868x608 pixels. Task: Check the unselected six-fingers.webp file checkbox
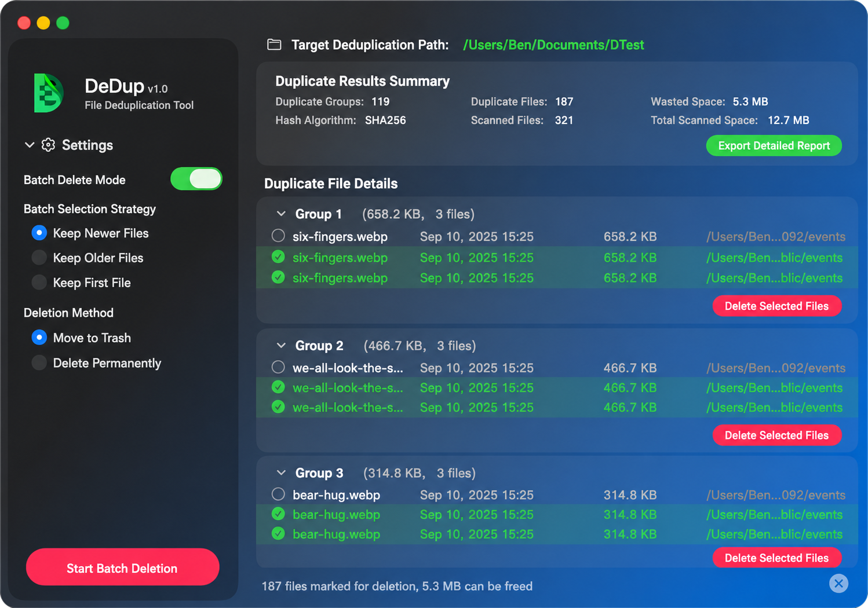pos(278,236)
